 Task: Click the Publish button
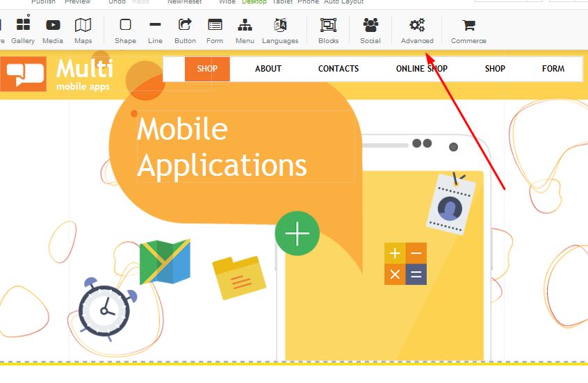43,2
